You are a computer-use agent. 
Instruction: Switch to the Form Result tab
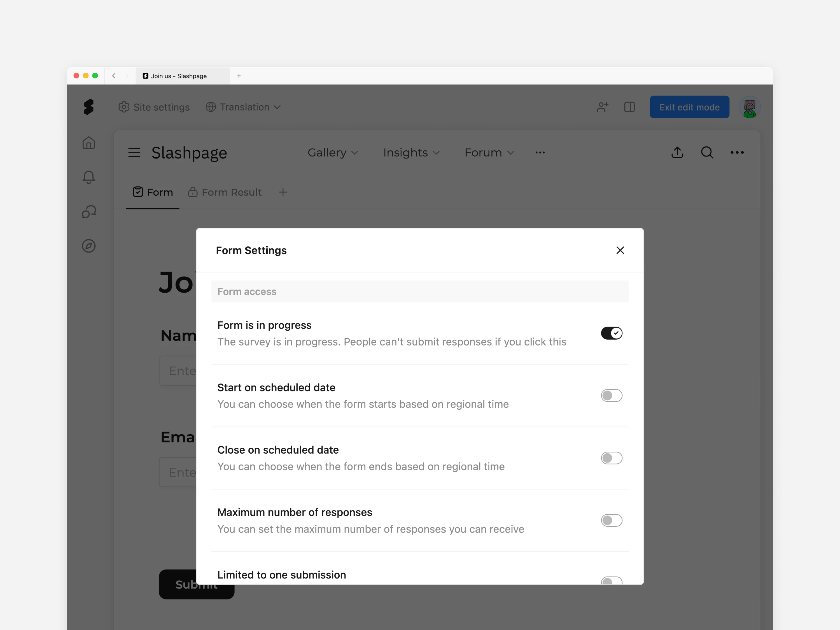click(225, 192)
